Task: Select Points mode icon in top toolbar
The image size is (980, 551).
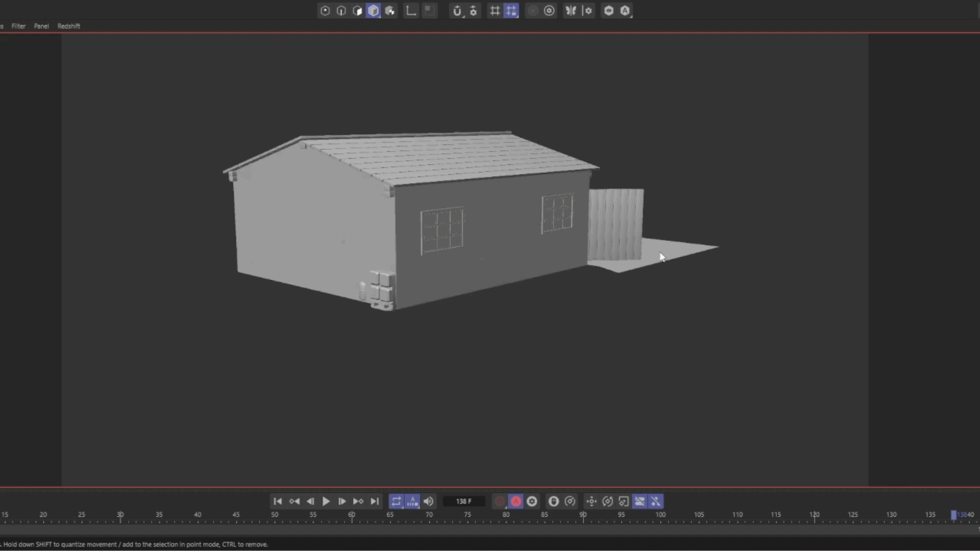Action: pyautogui.click(x=325, y=11)
